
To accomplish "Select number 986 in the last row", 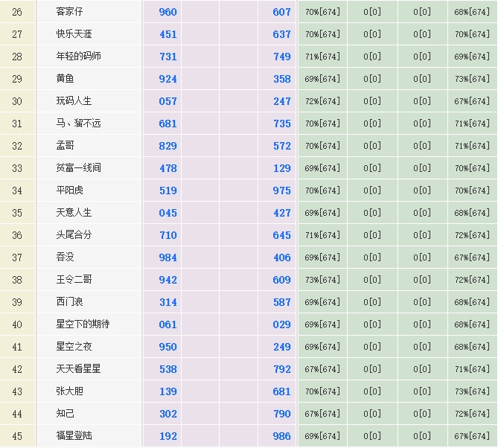I will tap(281, 436).
